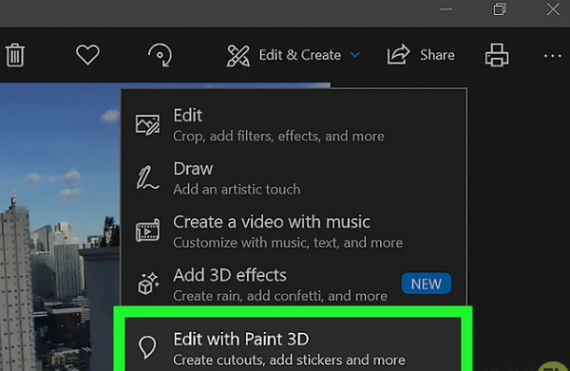The width and height of the screenshot is (570, 371).
Task: Click the video film strip icon
Action: 147,230
